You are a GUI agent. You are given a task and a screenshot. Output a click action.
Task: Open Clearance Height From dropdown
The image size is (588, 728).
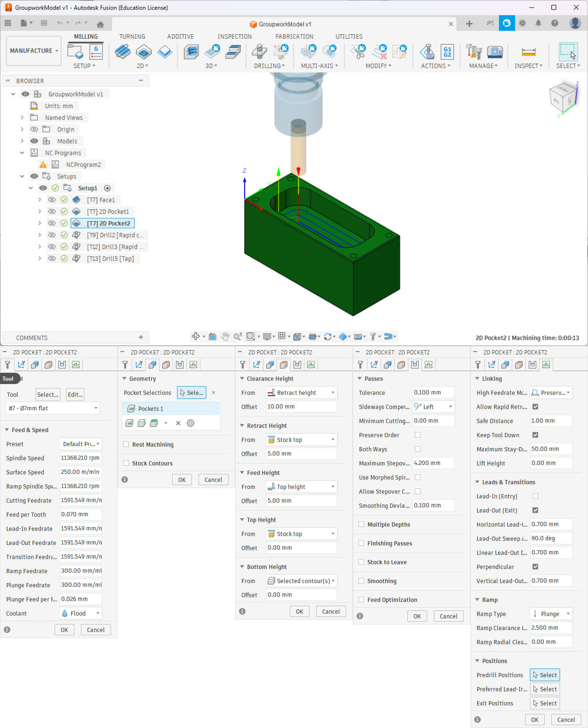pos(301,392)
